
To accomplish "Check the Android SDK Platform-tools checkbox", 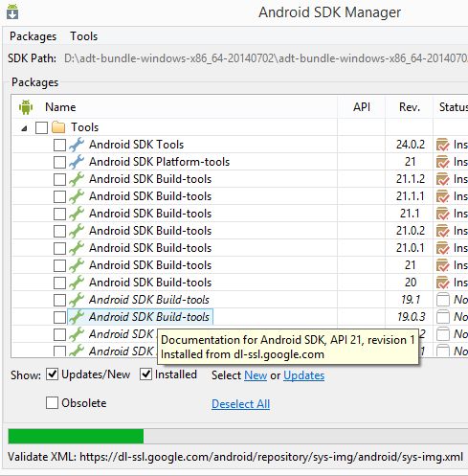I will pos(59,162).
